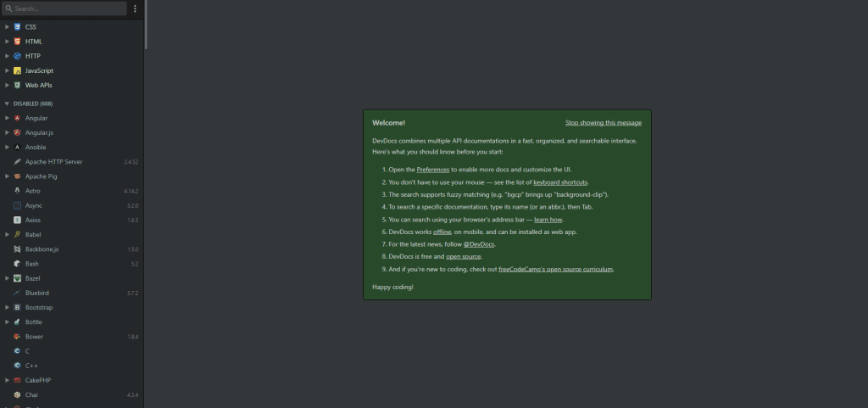Click the HTTP globe icon

[17, 56]
